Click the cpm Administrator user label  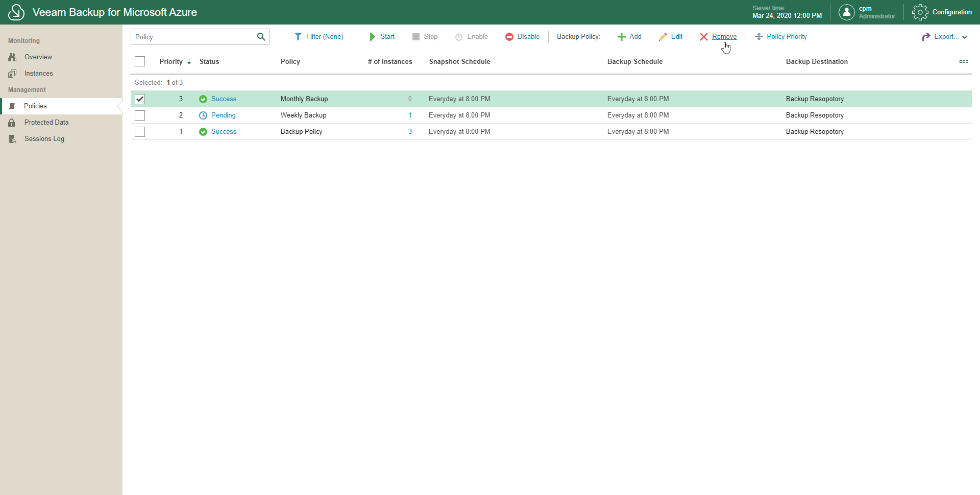(x=877, y=12)
